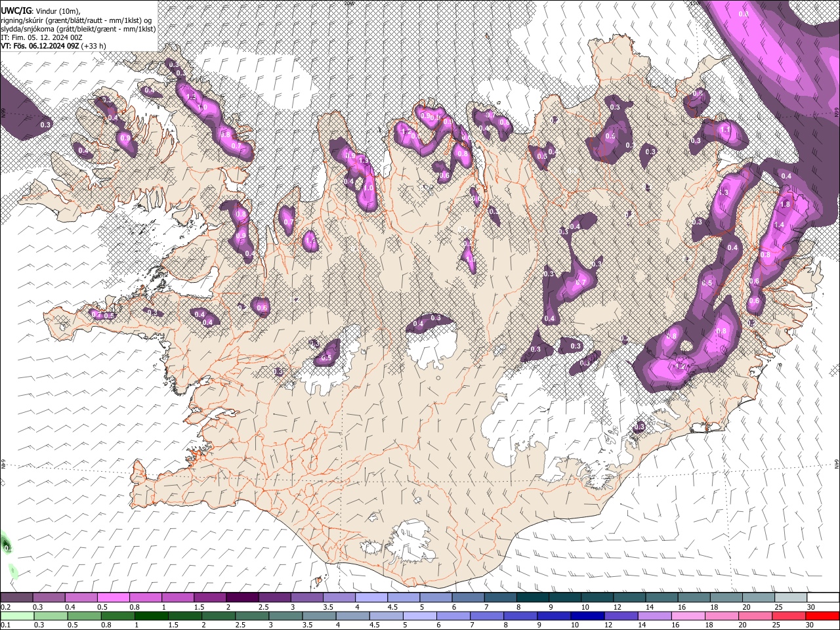Select the rain legend swatch for 4–4.5 mm

352,616
